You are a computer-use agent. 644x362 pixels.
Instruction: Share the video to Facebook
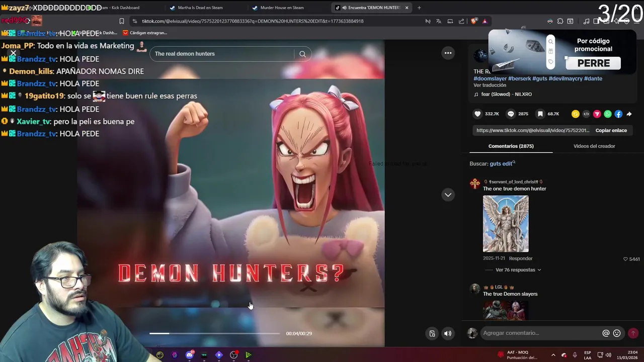coord(618,114)
